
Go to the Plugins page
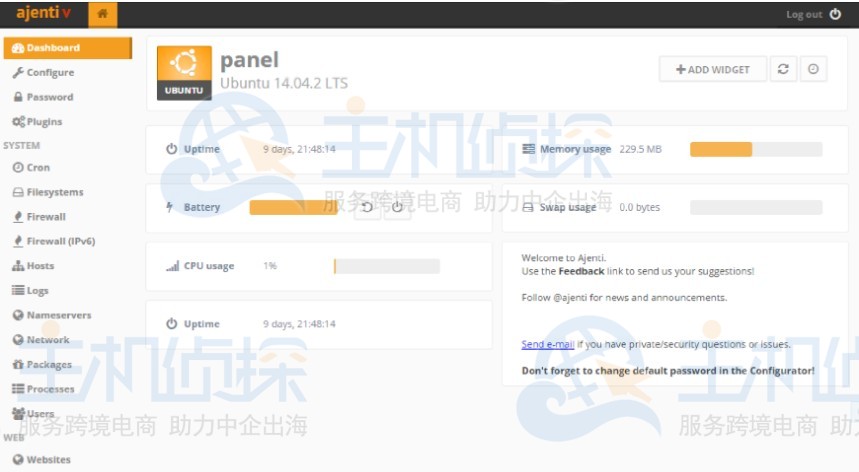point(44,122)
